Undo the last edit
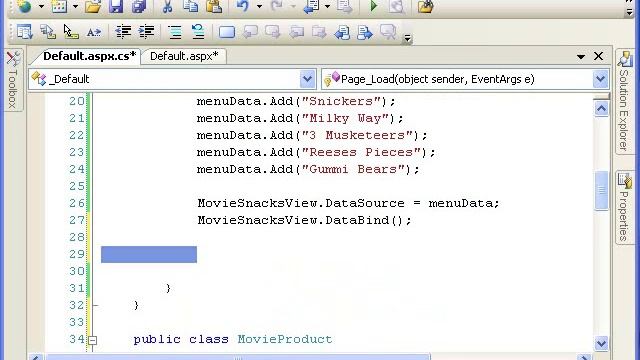This screenshot has width=640, height=360. [243, 7]
